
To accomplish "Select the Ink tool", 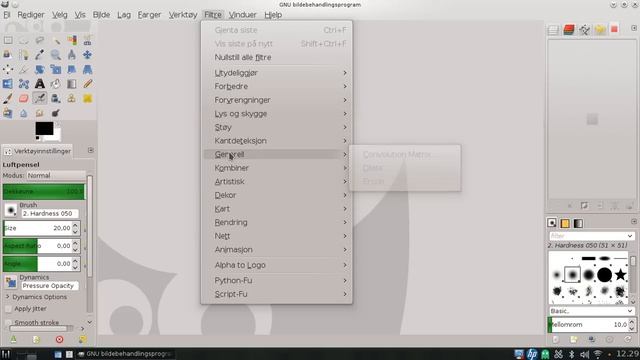I will [x=56, y=98].
